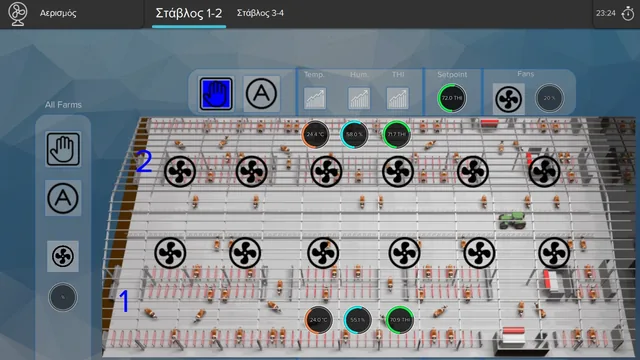
Task: Click the 24.0 °C temperature gauge
Action: [x=318, y=320]
